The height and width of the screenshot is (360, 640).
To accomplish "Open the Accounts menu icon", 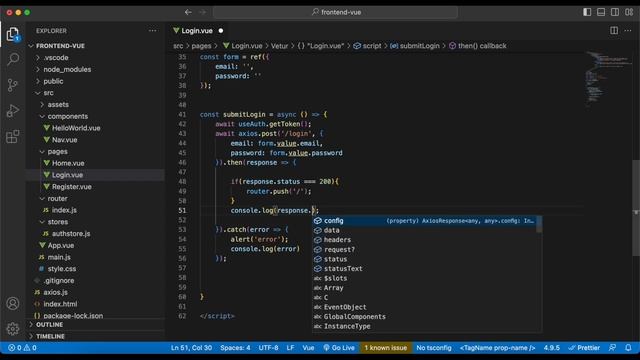I will click(13, 304).
